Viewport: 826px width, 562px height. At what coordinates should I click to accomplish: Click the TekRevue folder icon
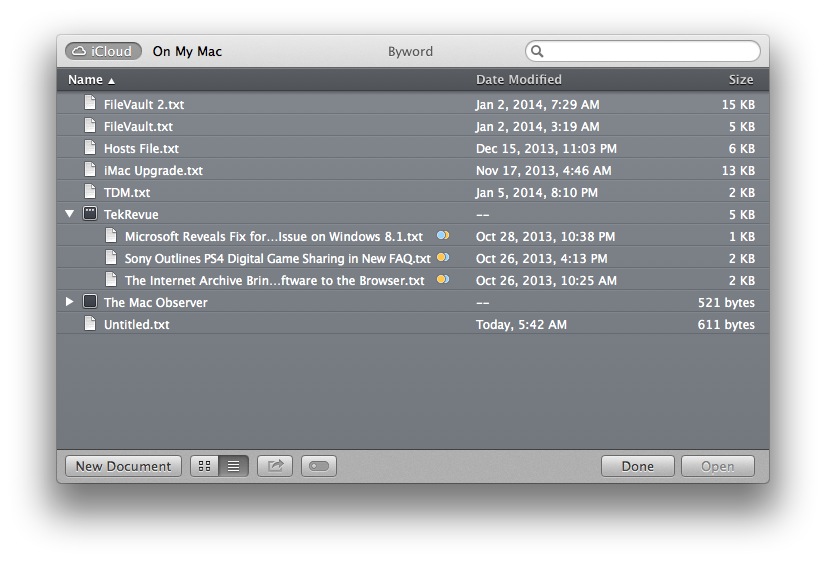tap(90, 213)
